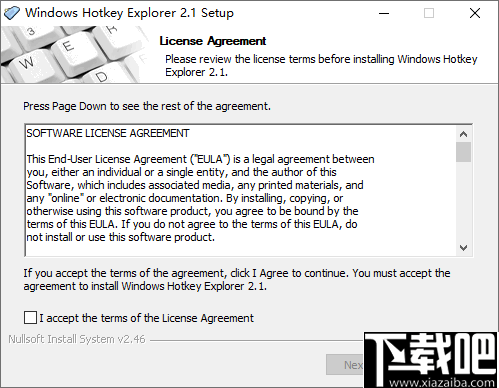Click the 'not install or use this software product.' line
The height and width of the screenshot is (388, 499).
pyautogui.click(x=121, y=237)
